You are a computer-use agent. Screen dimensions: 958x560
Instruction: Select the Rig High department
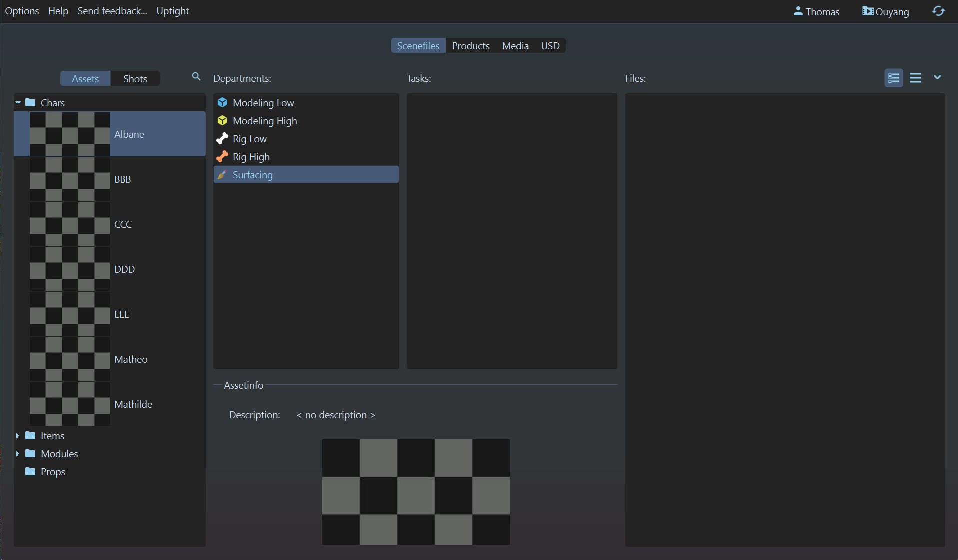coord(251,157)
